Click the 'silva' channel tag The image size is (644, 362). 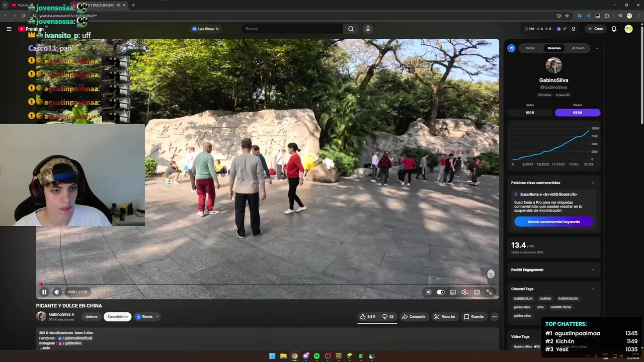540,307
